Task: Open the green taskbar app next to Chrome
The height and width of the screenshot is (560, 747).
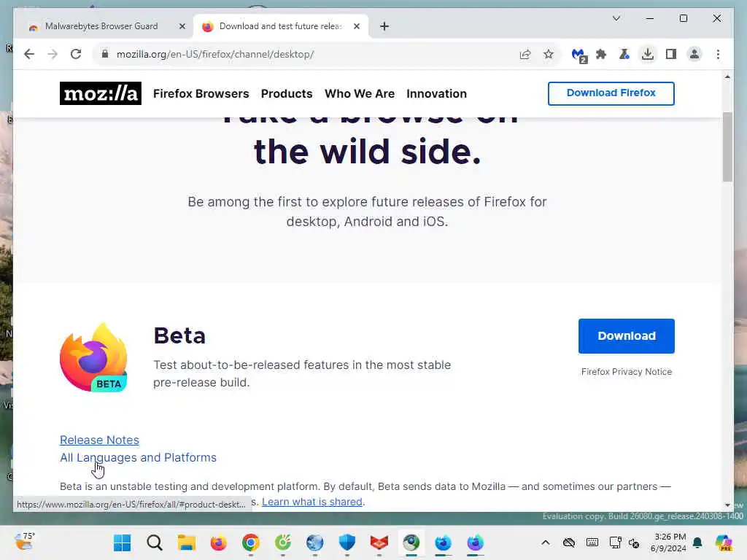Action: (283, 542)
